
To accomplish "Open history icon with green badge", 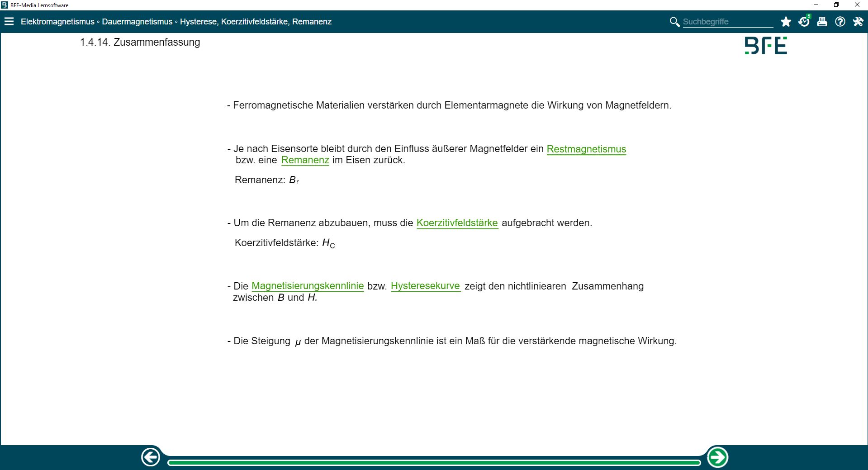I will [804, 22].
